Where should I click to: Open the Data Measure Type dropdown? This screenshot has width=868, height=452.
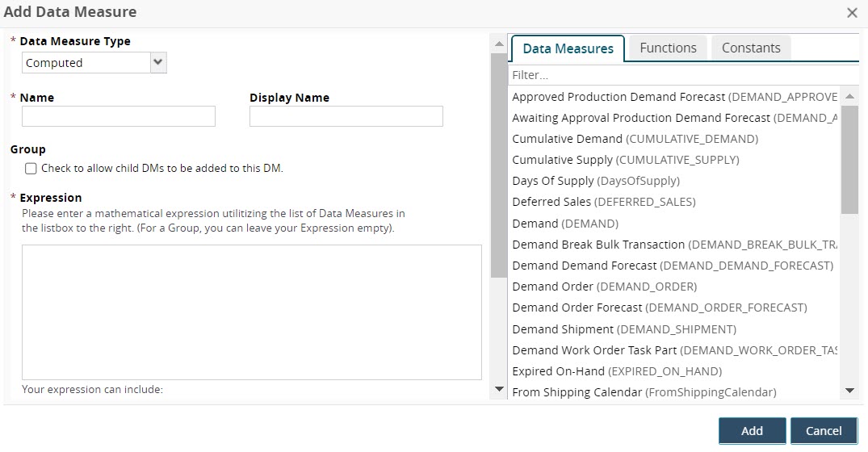[94, 63]
